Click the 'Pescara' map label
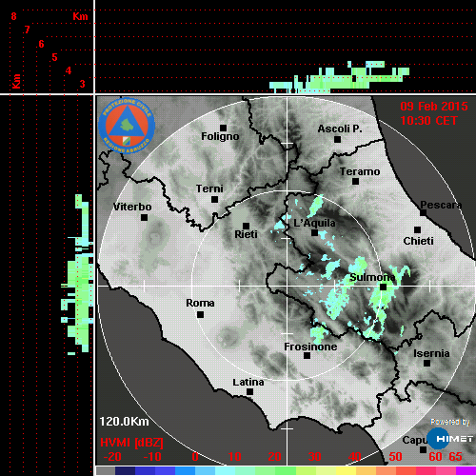This screenshot has width=476, height=476. (x=441, y=205)
